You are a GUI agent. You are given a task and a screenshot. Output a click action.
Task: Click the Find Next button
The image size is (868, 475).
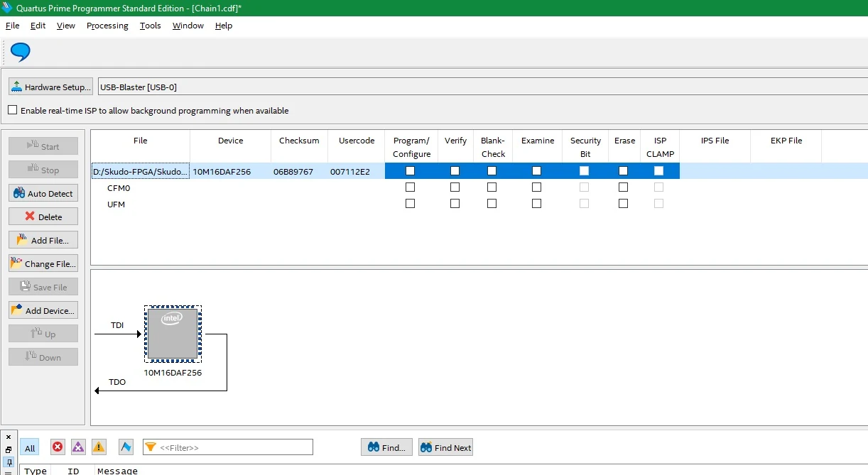pos(446,447)
